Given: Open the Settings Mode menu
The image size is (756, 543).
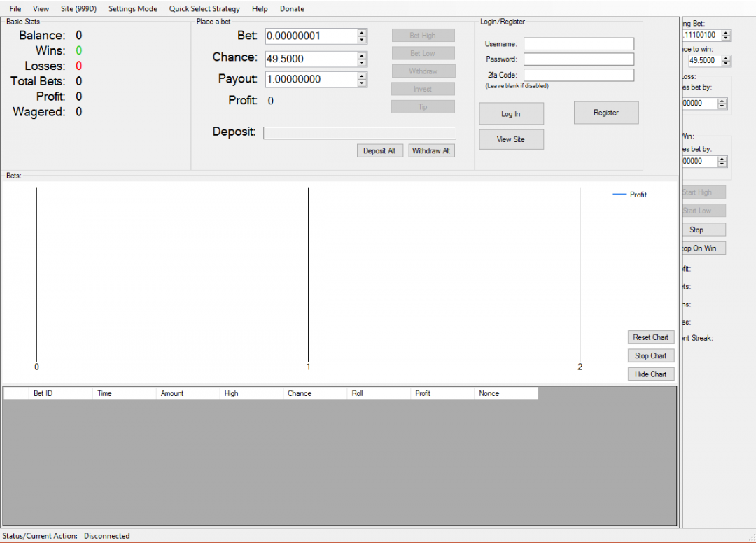Looking at the screenshot, I should [133, 9].
